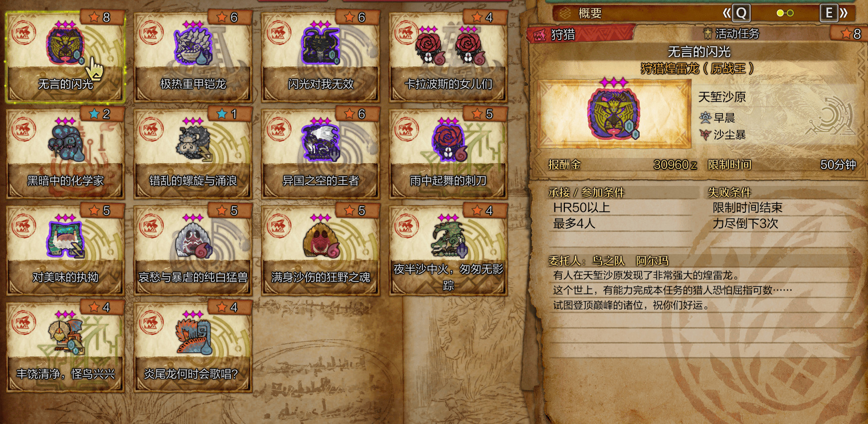This screenshot has height=424, width=868.
Task: Click the page indicator dots
Action: click(x=785, y=13)
